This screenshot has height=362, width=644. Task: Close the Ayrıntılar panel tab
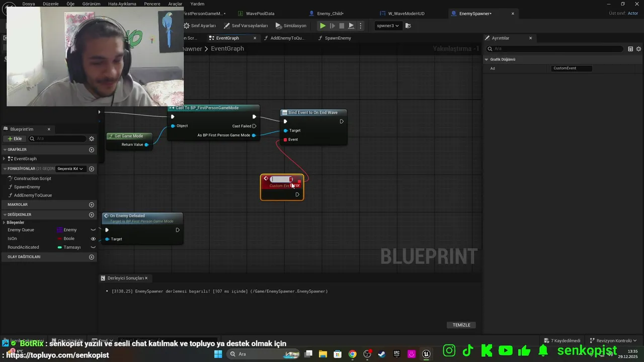pyautogui.click(x=530, y=38)
